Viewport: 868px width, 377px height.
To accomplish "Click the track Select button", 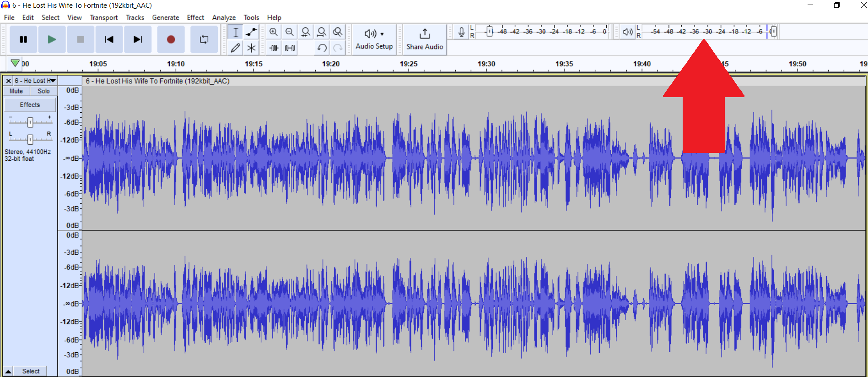I will pyautogui.click(x=31, y=371).
